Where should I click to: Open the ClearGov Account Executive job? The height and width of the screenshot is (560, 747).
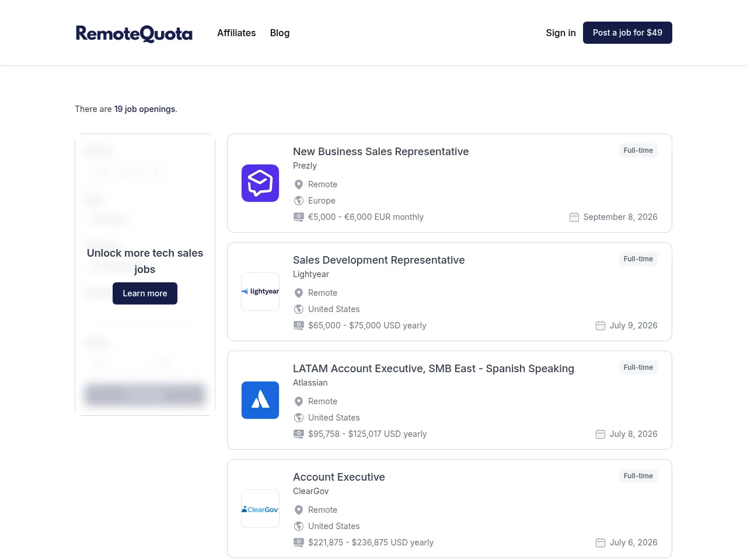339,477
